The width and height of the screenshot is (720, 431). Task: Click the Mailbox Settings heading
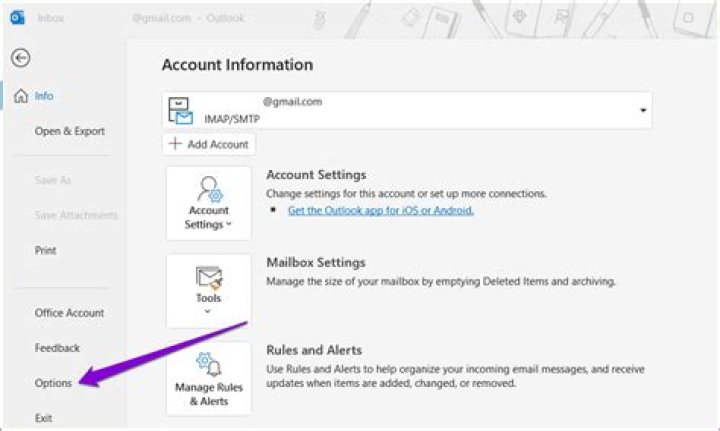click(x=316, y=263)
